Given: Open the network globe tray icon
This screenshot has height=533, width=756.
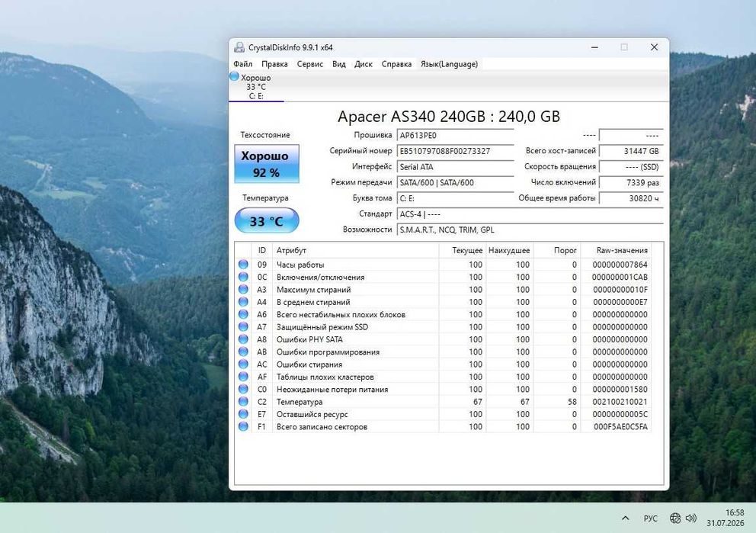Looking at the screenshot, I should 675,518.
